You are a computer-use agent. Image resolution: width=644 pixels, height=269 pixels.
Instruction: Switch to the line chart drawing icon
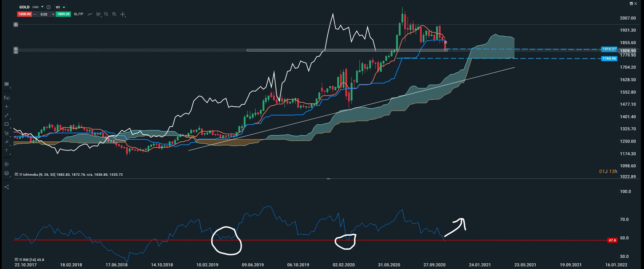coord(90,14)
